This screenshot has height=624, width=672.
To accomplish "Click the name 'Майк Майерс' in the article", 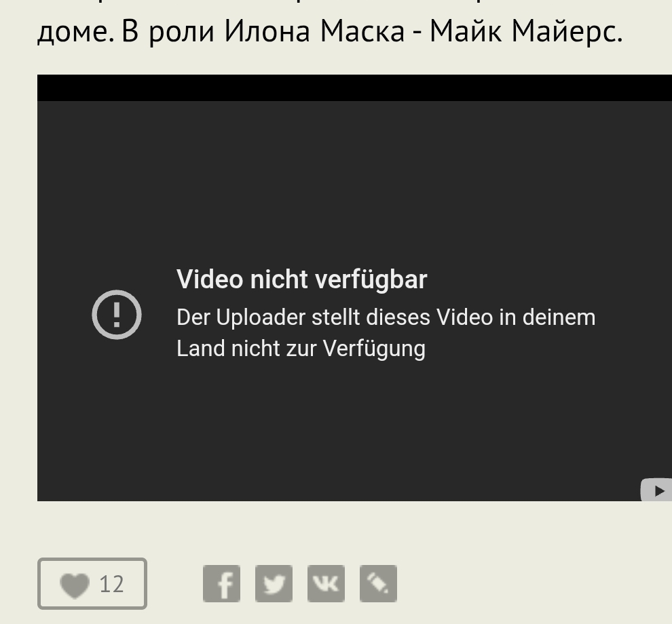I will [x=526, y=32].
